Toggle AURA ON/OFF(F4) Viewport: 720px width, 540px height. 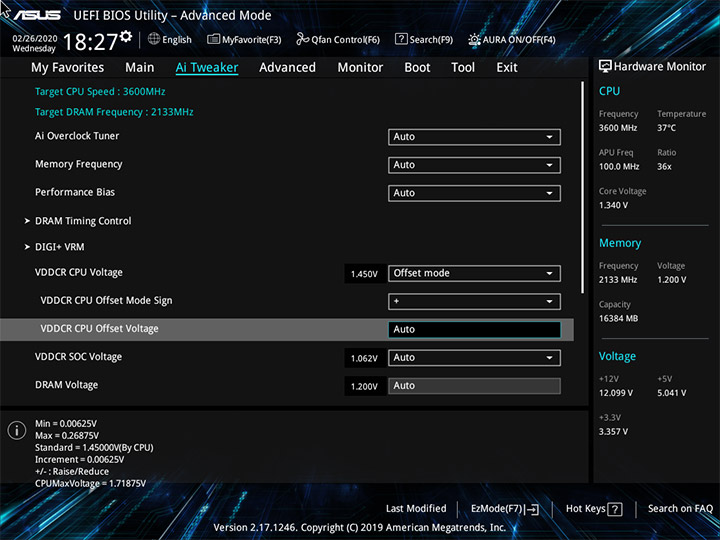pos(512,39)
